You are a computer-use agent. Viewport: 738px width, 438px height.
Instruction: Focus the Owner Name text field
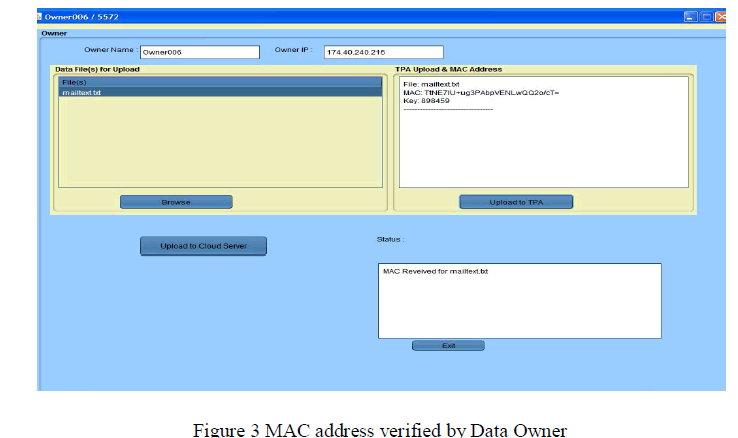[198, 52]
